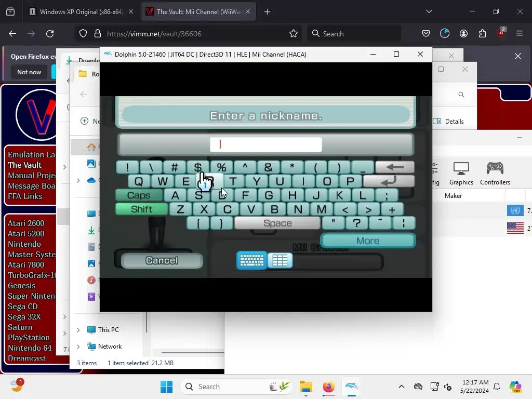The height and width of the screenshot is (399, 532).
Task: Open Copilot preview icon in taskbar
Action: click(515, 387)
